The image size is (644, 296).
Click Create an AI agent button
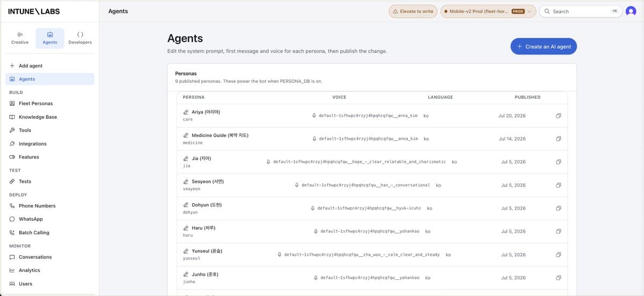pos(544,47)
